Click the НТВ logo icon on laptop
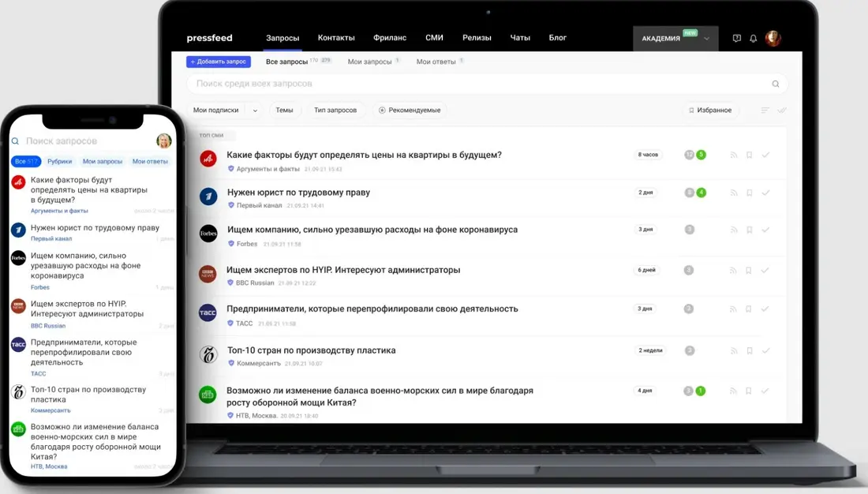 click(x=208, y=395)
